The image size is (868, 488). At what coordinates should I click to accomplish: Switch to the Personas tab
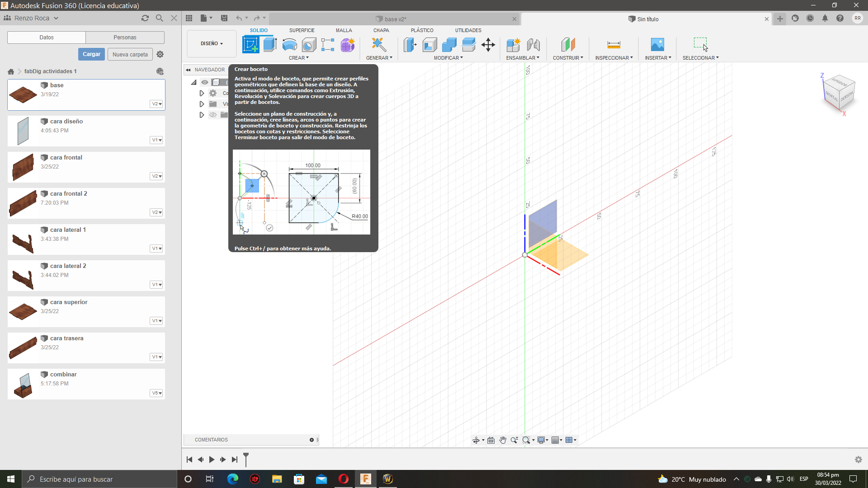[125, 38]
